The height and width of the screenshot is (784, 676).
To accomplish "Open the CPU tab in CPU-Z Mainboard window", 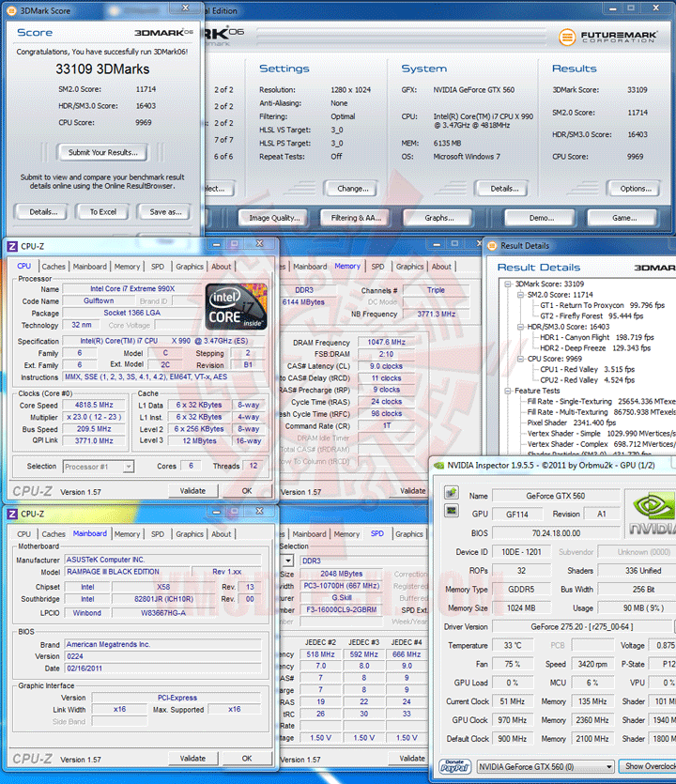I will [24, 534].
